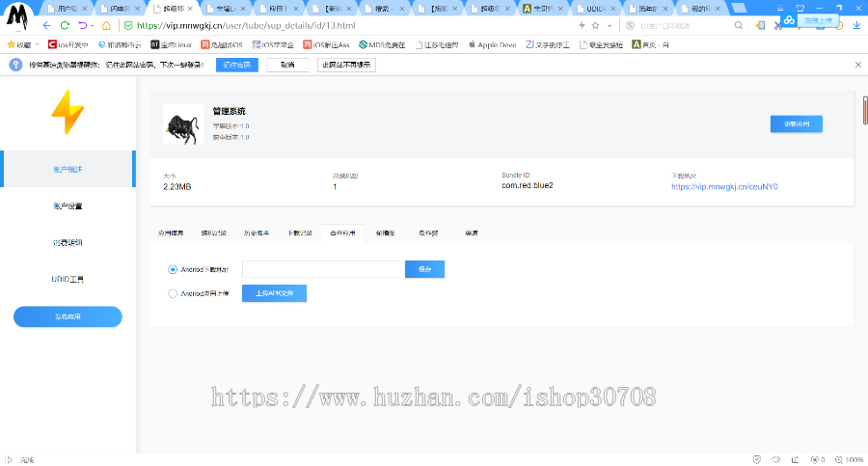Screen dimensions: 868x466
Task: Select the Android应用上传 radio button
Action: pos(173,293)
